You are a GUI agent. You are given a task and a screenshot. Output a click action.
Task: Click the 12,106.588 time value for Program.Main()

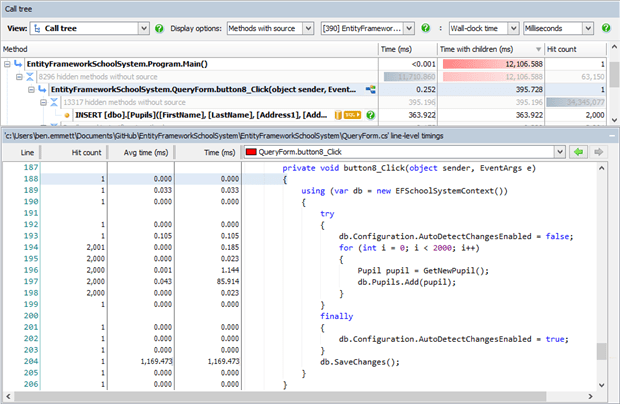point(524,64)
